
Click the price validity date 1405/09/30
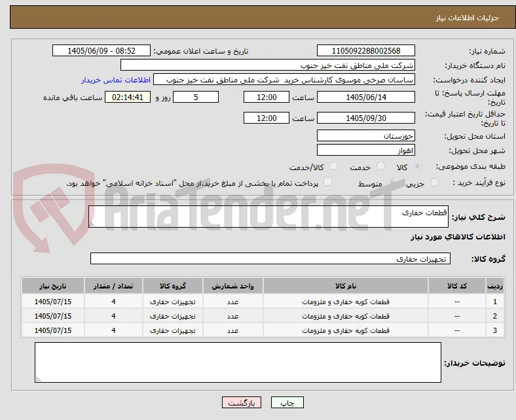click(366, 118)
